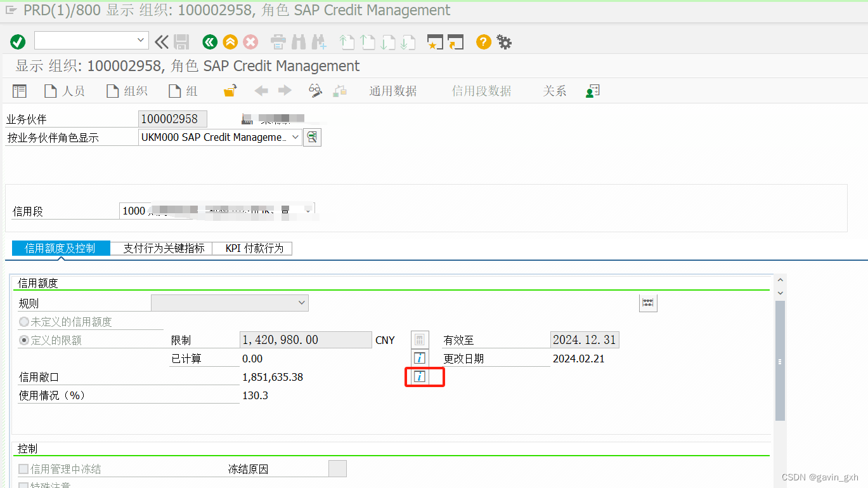Viewport: 868px width, 488px height.
Task: Open the command field dropdown
Action: (141, 40)
